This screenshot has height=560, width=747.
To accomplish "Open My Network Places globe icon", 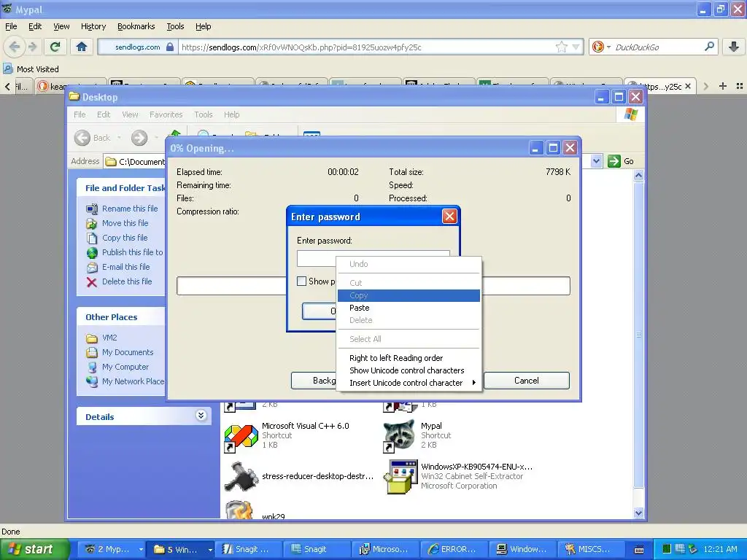I will (x=92, y=382).
